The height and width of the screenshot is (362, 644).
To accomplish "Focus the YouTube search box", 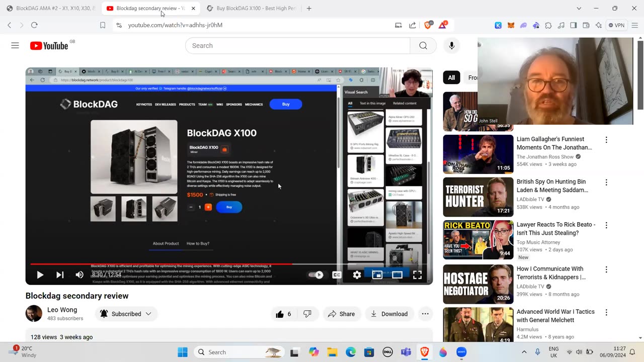I will [297, 46].
